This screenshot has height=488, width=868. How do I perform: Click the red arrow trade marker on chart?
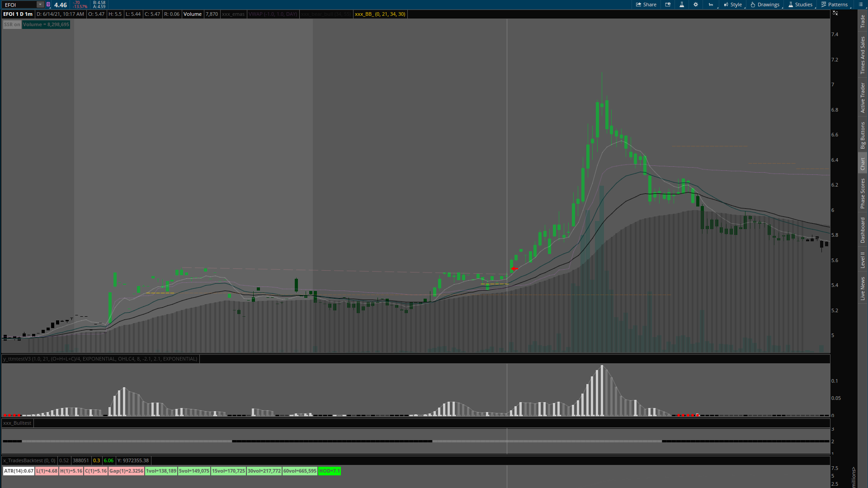point(514,269)
